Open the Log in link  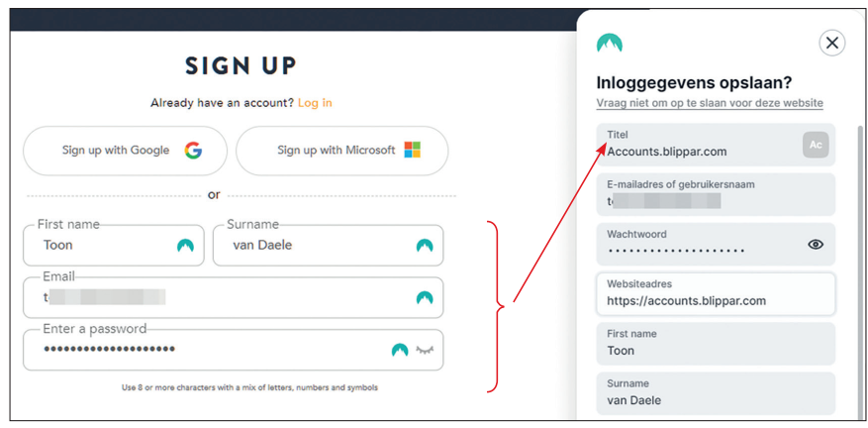(x=315, y=103)
